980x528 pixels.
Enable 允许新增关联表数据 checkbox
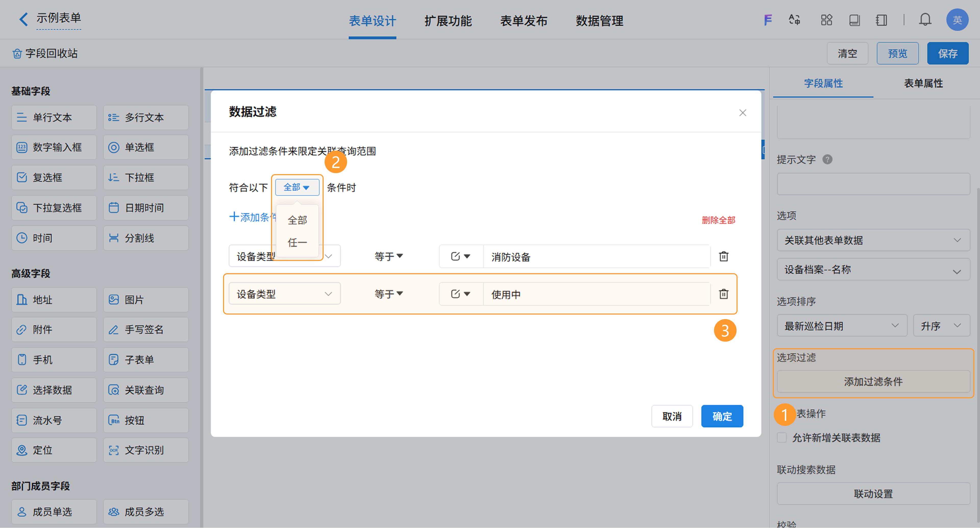[x=782, y=437]
